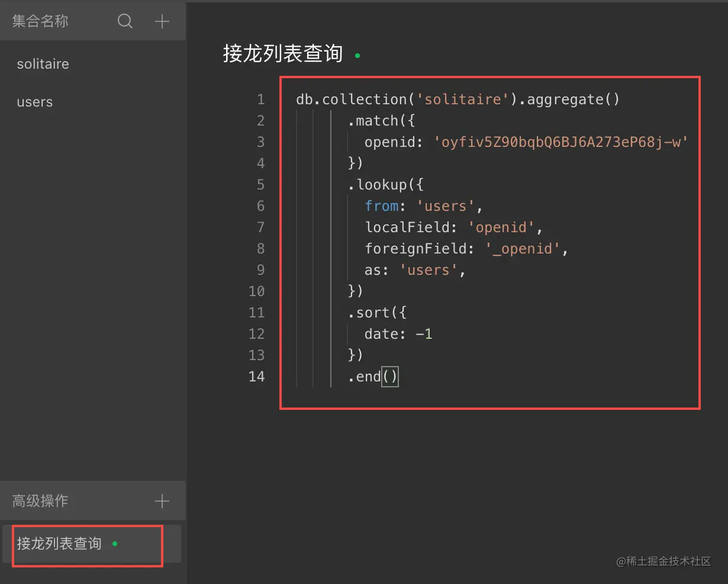The image size is (728, 584).
Task: Place cursor on db.collection('solitaire') line
Action: click(x=458, y=100)
